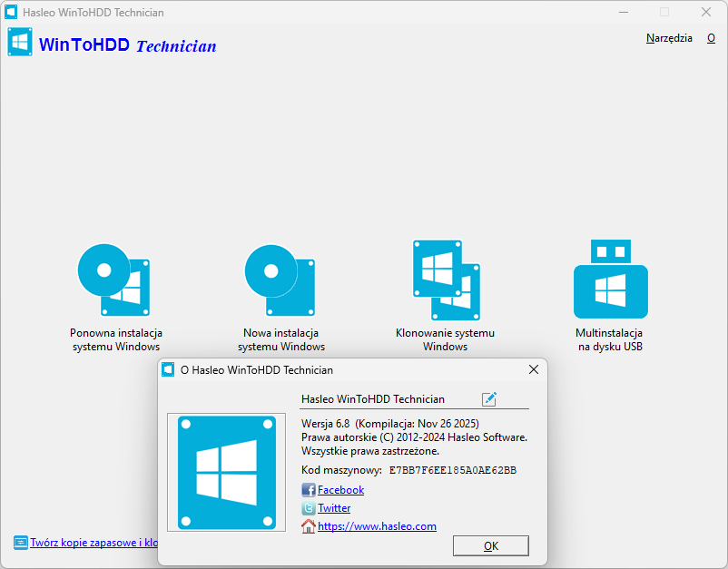Viewport: 728px width, 569px height.
Task: Click the backup icon at bottom left
Action: pyautogui.click(x=21, y=543)
